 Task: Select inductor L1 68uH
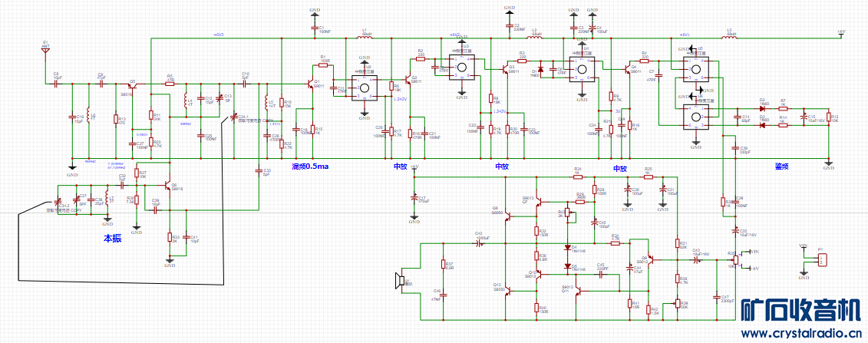pyautogui.click(x=365, y=38)
